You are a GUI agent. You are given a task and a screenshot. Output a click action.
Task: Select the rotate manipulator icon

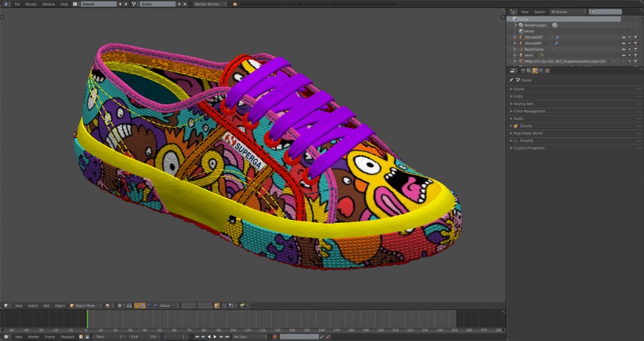pos(148,306)
